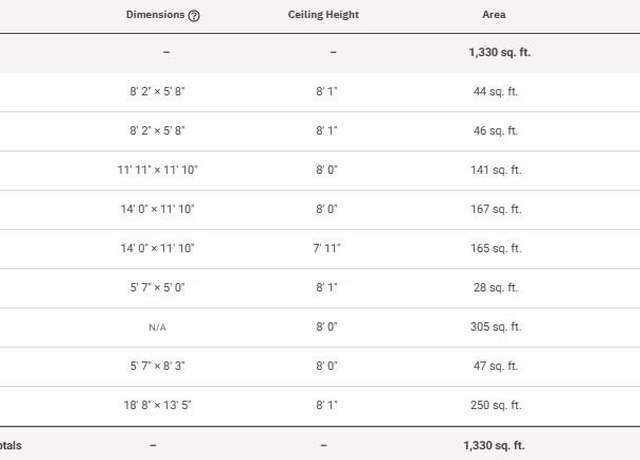This screenshot has width=640, height=460.
Task: Select the 1,330 sq. ft. summary at top
Action: (500, 52)
